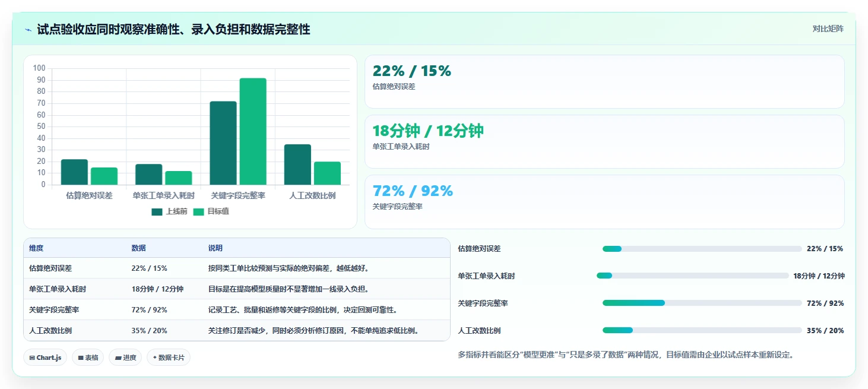This screenshot has width=868, height=389.
Task: Click the 72% / 92% data card value
Action: click(413, 191)
